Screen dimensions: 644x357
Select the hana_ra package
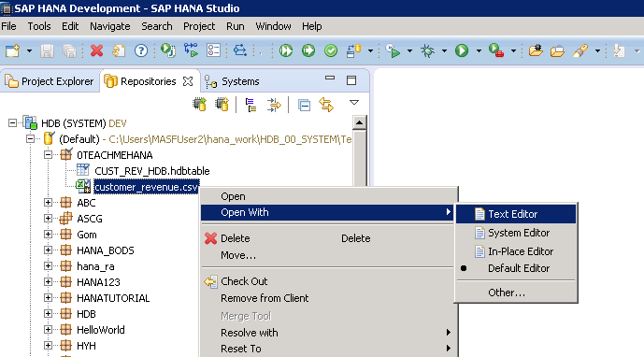coord(95,266)
